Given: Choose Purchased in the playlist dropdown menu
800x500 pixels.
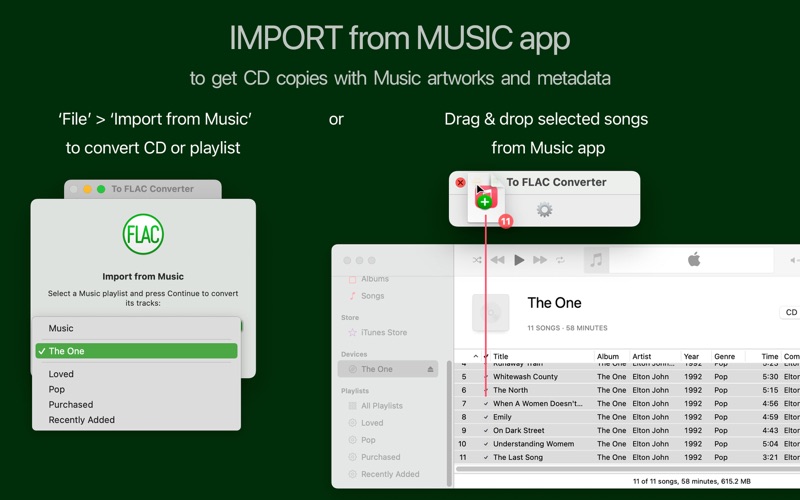Looking at the screenshot, I should point(136,405).
